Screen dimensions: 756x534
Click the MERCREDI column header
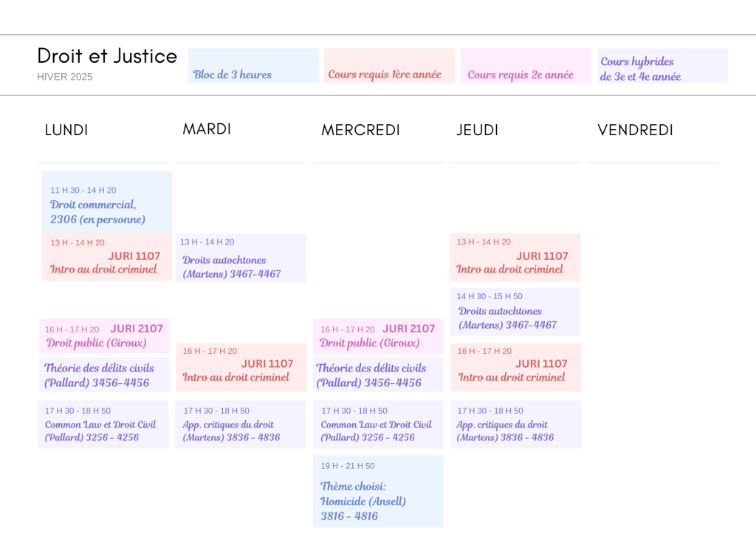click(x=360, y=130)
